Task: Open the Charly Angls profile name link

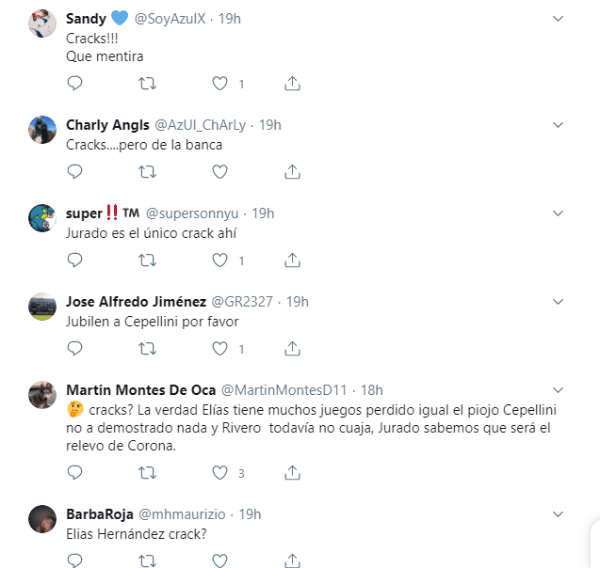Action: pyautogui.click(x=107, y=125)
